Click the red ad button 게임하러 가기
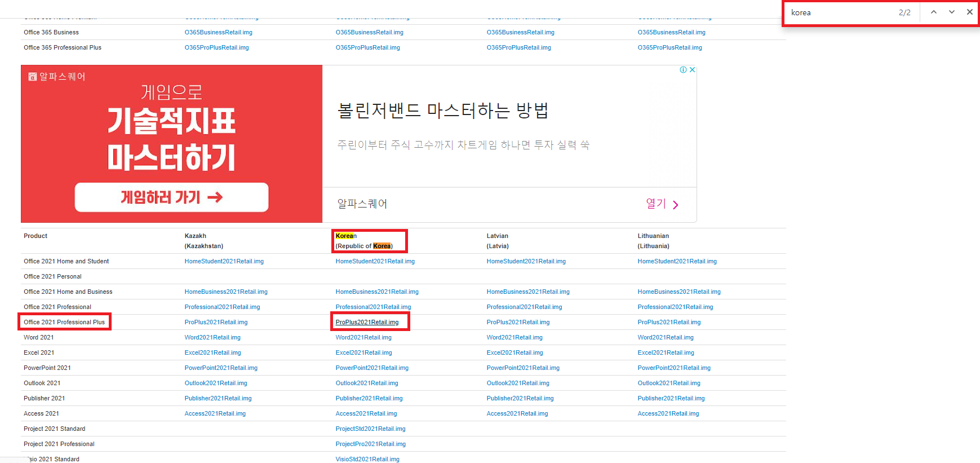This screenshot has height=463, width=980. (x=171, y=197)
